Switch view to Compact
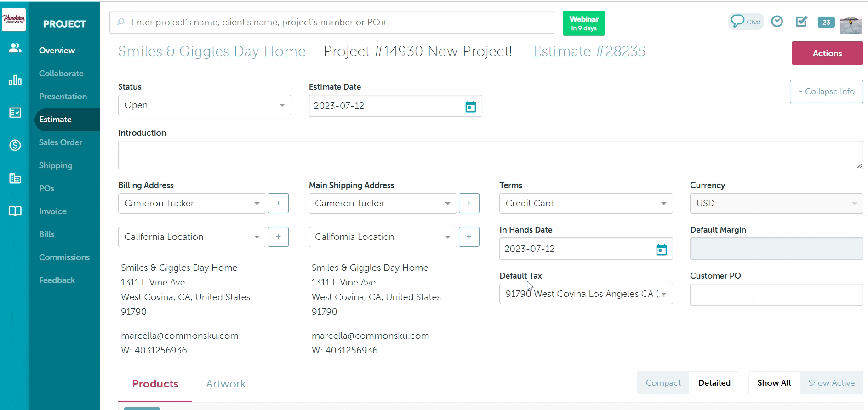This screenshot has width=868, height=410. coord(662,383)
